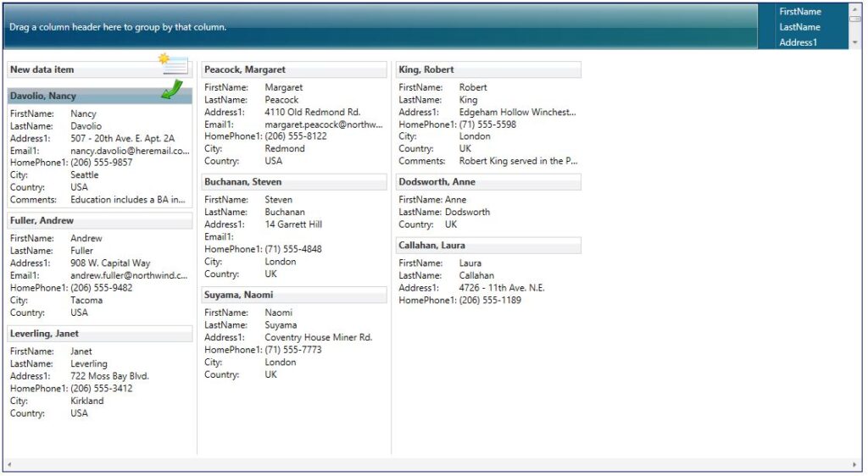Click 'Education includes a BA in...' comment
This screenshot has width=868, height=476.
tap(128, 200)
